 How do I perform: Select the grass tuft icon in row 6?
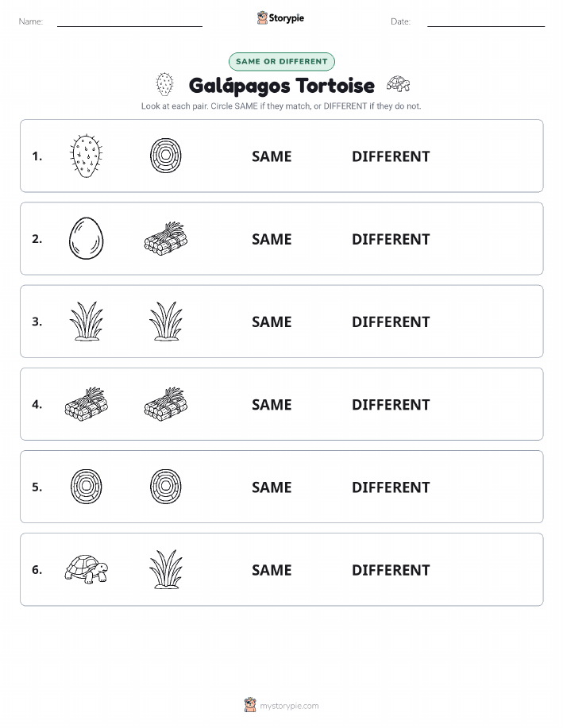(166, 569)
